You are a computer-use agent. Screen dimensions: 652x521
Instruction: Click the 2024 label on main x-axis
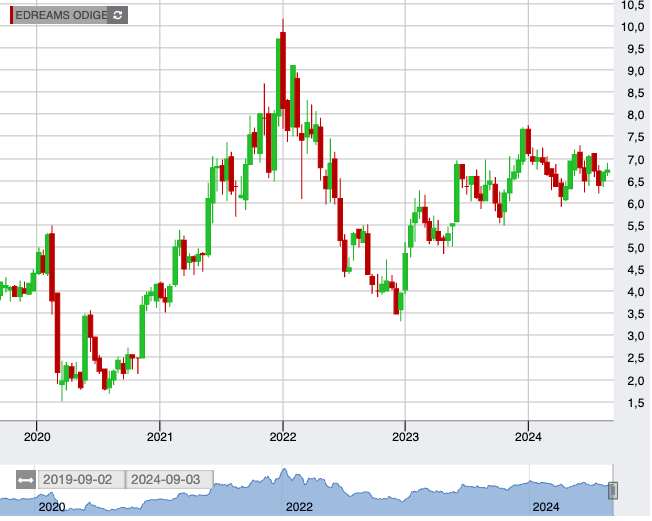(x=528, y=437)
